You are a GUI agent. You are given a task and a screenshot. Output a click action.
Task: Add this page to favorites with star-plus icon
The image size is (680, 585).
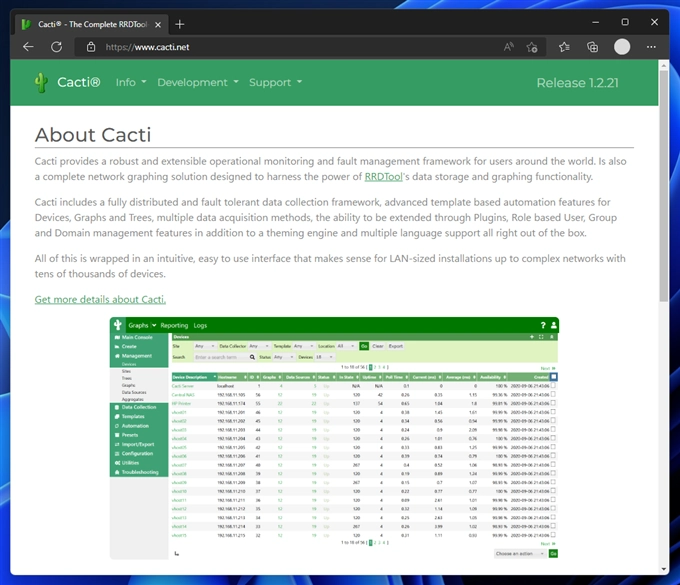pyautogui.click(x=532, y=47)
